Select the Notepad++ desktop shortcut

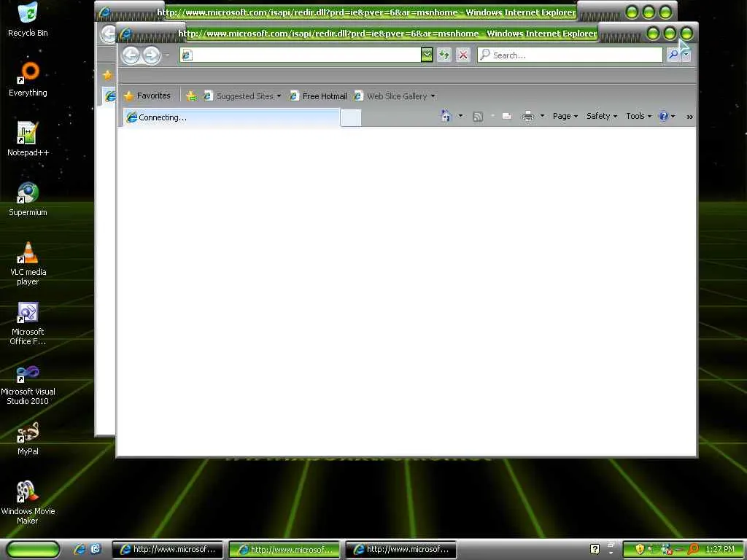pos(28,139)
